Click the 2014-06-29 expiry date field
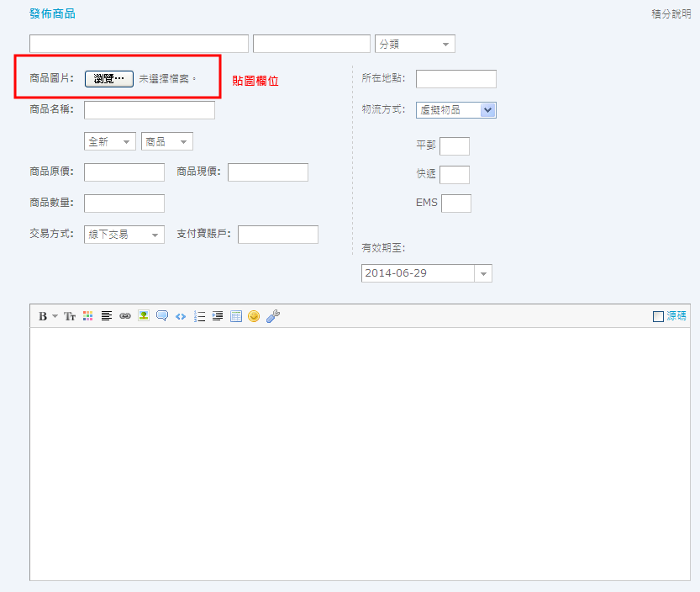Viewport: 700px width, 592px height. (418, 273)
